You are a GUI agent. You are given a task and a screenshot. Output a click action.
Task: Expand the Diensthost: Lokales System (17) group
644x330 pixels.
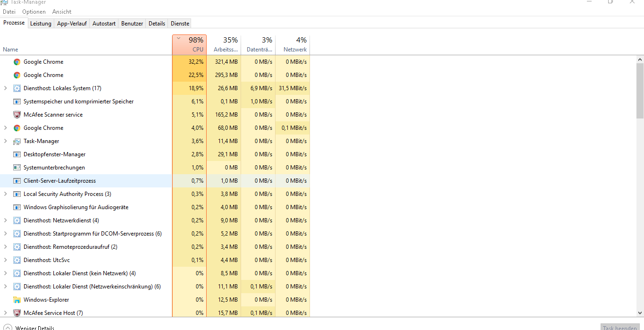(5, 88)
